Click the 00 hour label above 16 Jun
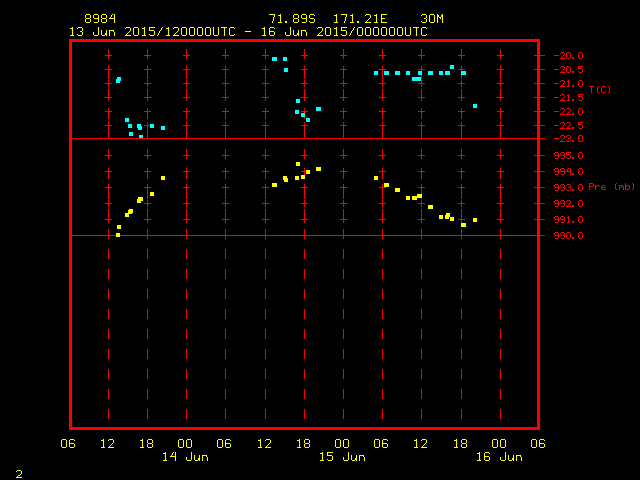Viewport: 640px width, 480px height. (499, 444)
